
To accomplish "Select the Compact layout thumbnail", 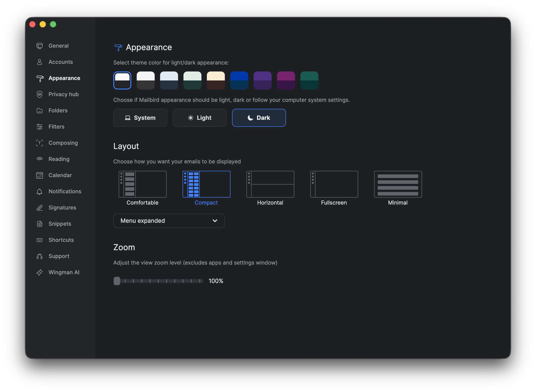I will coord(207,184).
